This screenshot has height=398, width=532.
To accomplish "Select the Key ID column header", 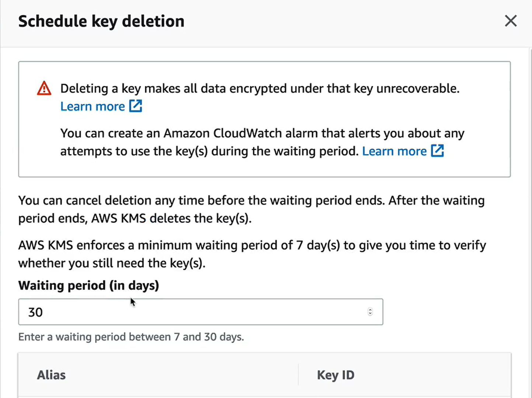I will 335,375.
